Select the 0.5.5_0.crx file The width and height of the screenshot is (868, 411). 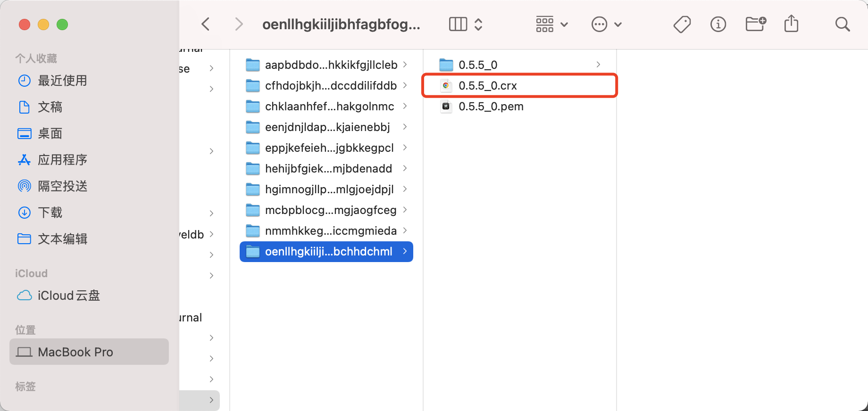tap(487, 86)
